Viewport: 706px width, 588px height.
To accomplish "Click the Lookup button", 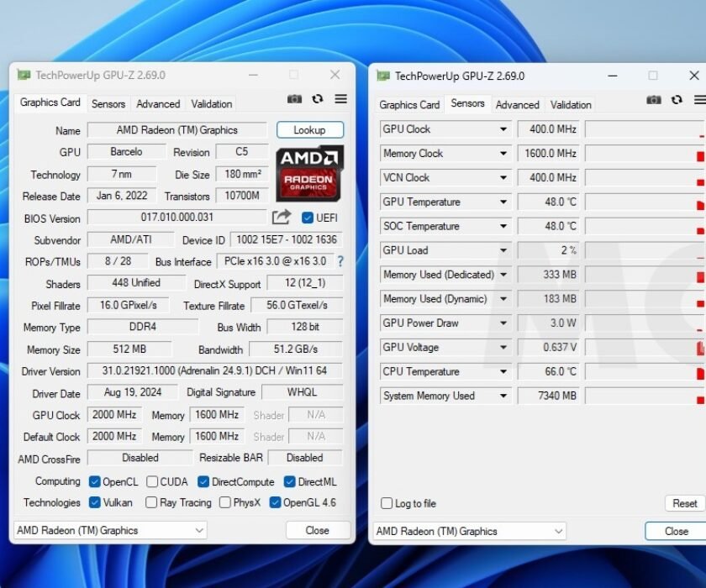I will coord(309,130).
